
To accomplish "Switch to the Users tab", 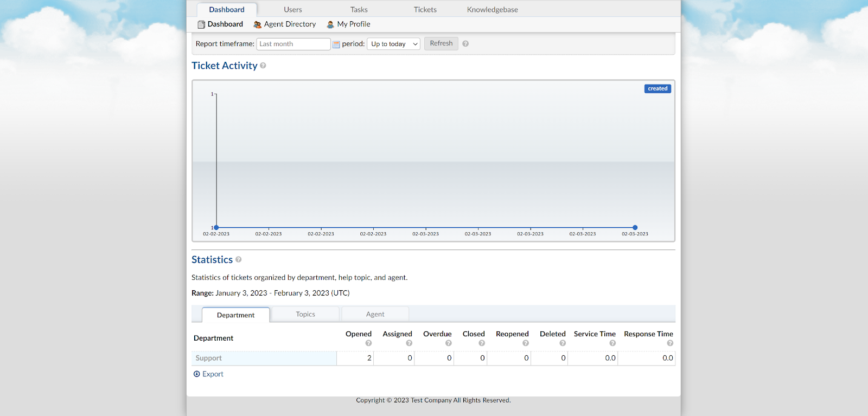I will [x=292, y=10].
